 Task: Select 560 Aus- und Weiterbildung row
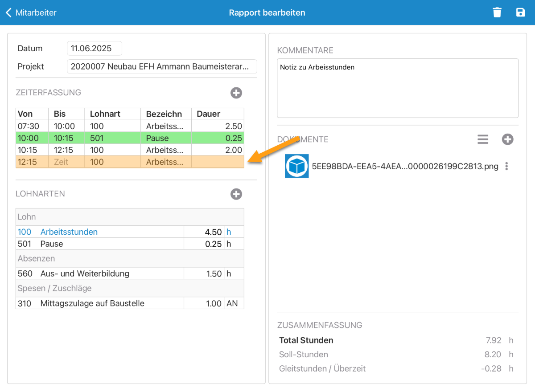[99, 274]
